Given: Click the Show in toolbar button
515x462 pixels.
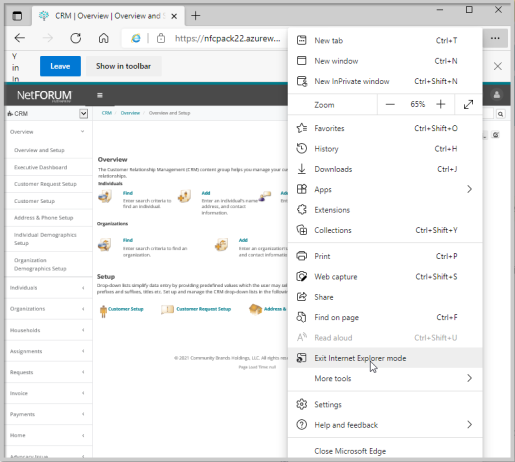Looking at the screenshot, I should pos(124,66).
